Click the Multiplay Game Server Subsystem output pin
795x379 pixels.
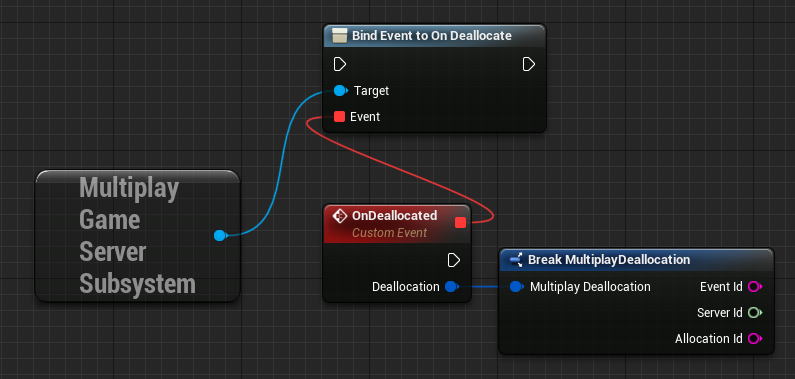point(220,235)
